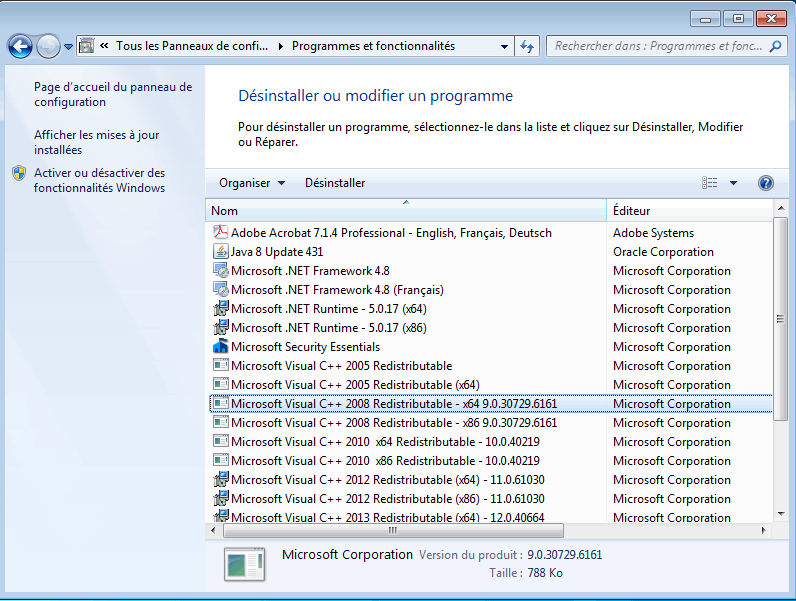Open 'Tous les Panneaux de confi...' breadcrumb
Screen dimensions: 796x601
(191, 46)
